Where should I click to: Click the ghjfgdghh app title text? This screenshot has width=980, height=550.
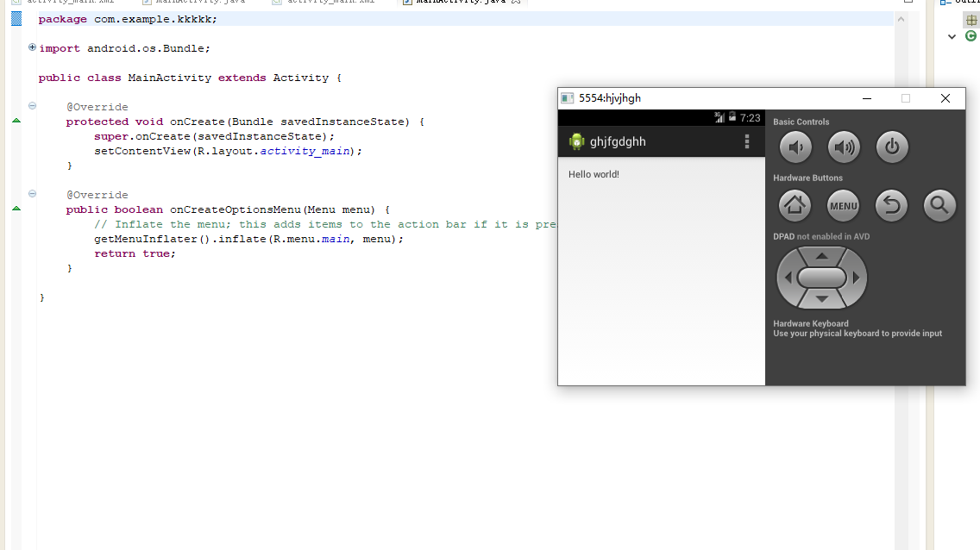pyautogui.click(x=618, y=141)
